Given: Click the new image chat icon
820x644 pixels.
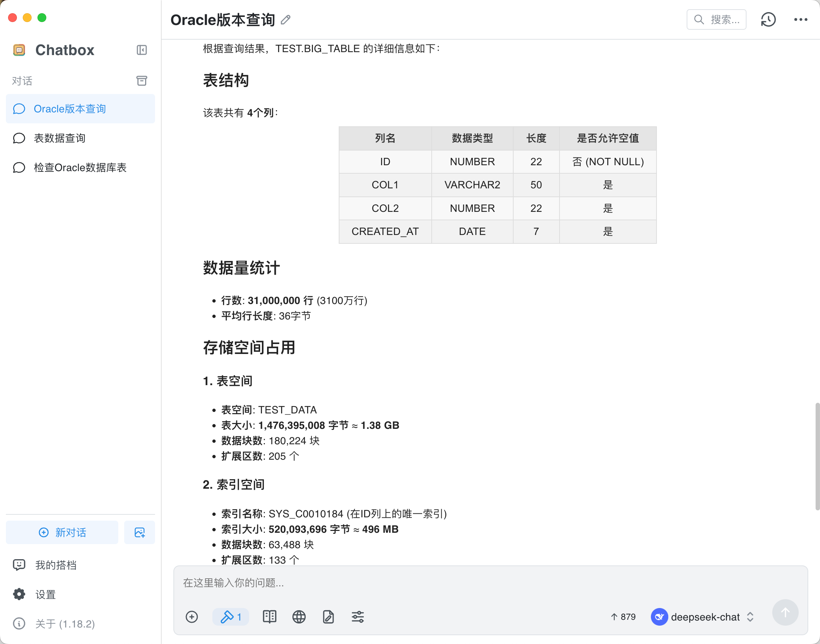Looking at the screenshot, I should coord(140,532).
